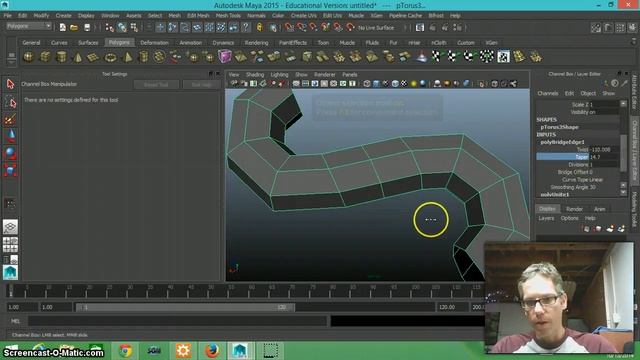Select the Rotate tool in toolbox

coord(10,153)
